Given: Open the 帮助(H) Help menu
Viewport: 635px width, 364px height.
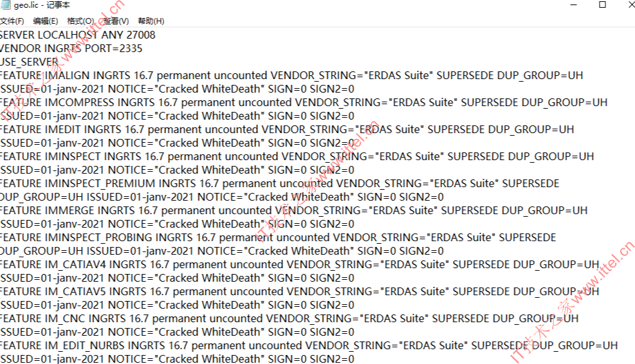Looking at the screenshot, I should click(x=151, y=21).
